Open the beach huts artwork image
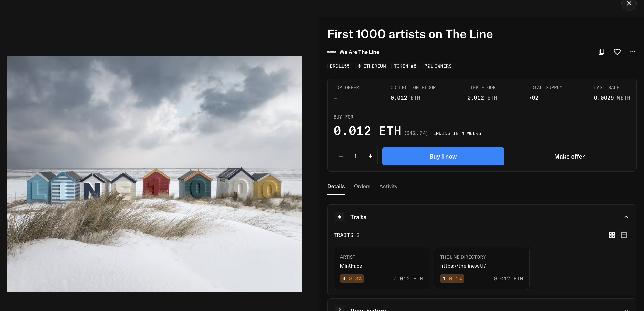Image resolution: width=644 pixels, height=311 pixels. 154,174
